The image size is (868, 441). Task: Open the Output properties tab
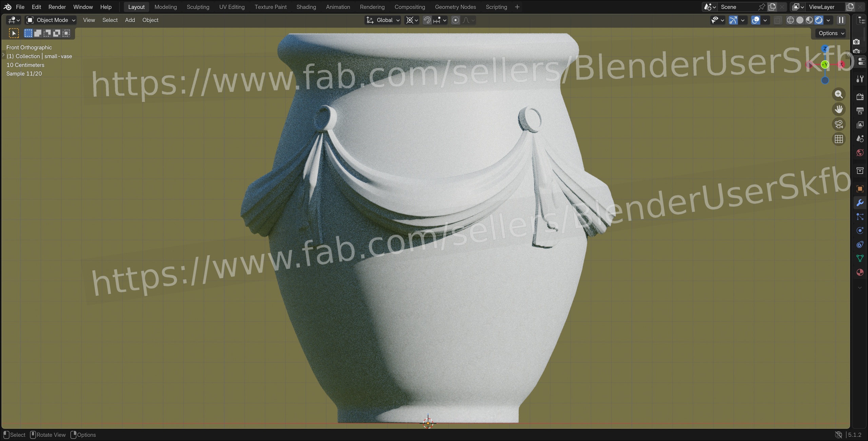(x=860, y=111)
